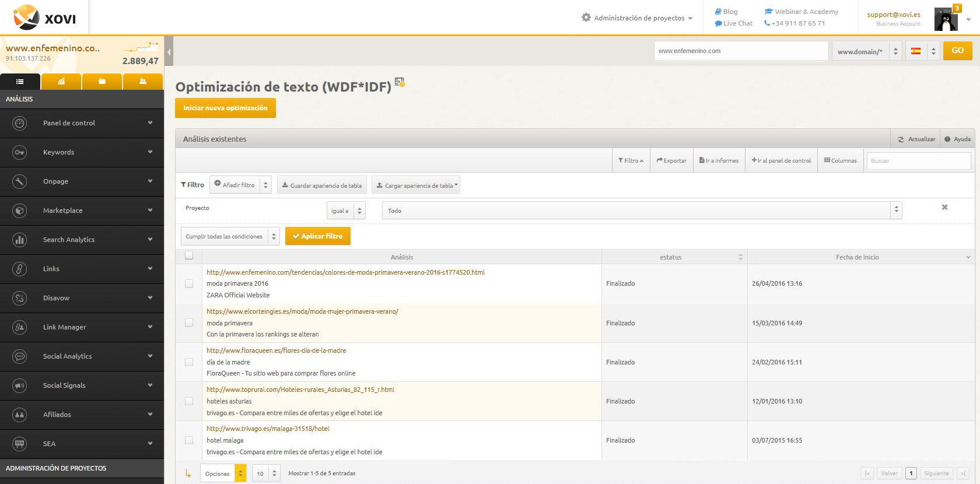The height and width of the screenshot is (484, 980).
Task: Switch to the users sidebar tab
Action: click(x=143, y=82)
